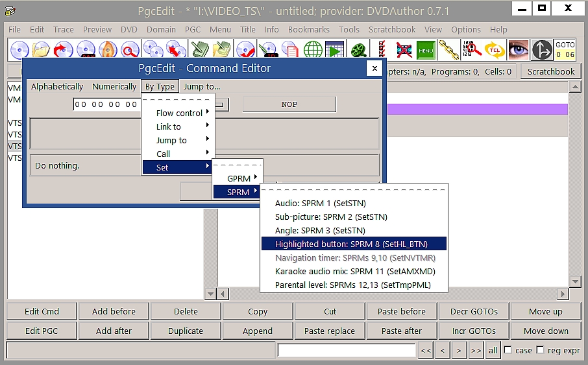588x365 pixels.
Task: Click the disc with red checkmark icon
Action: point(246,50)
